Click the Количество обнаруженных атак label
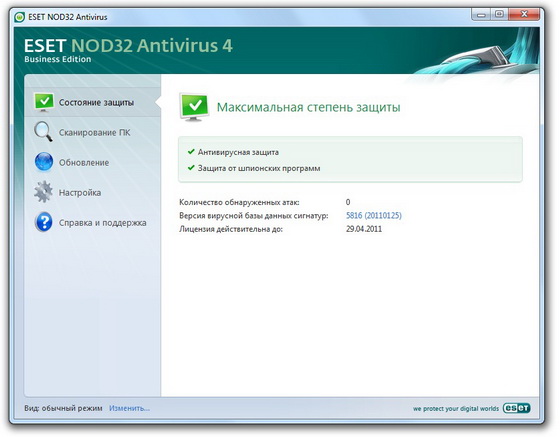This screenshot has width=560, height=437. pos(239,202)
